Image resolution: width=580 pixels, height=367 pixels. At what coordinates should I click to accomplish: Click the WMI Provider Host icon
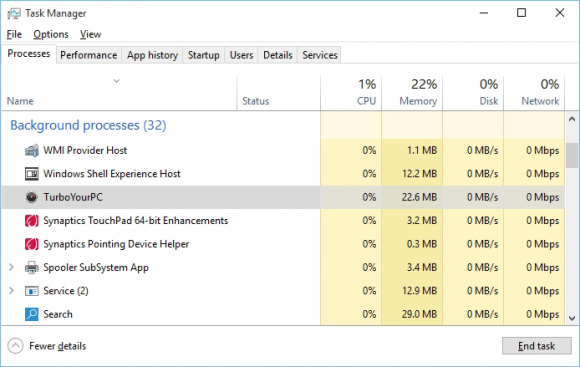(x=31, y=151)
